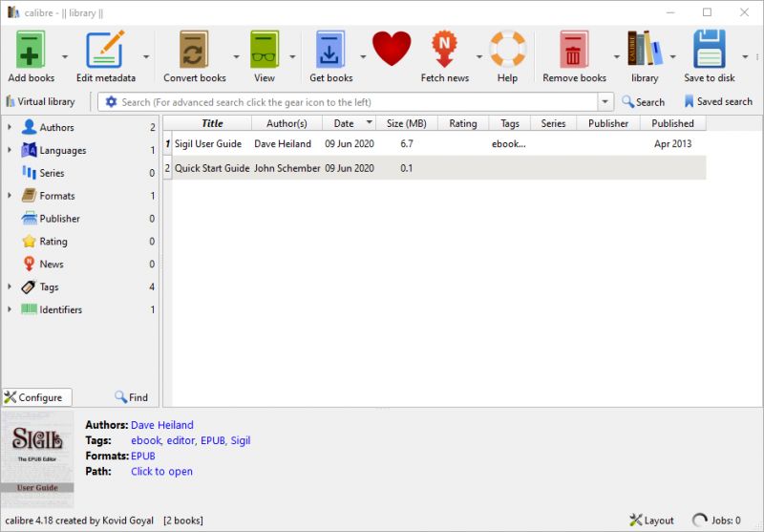Open the View dropdown arrow
Screen dimensions: 764x532
[x=292, y=57]
